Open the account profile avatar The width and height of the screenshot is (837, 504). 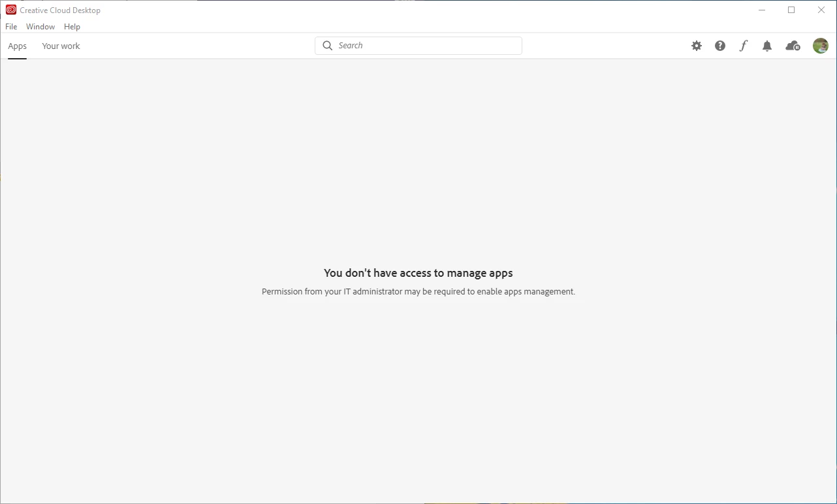point(821,46)
